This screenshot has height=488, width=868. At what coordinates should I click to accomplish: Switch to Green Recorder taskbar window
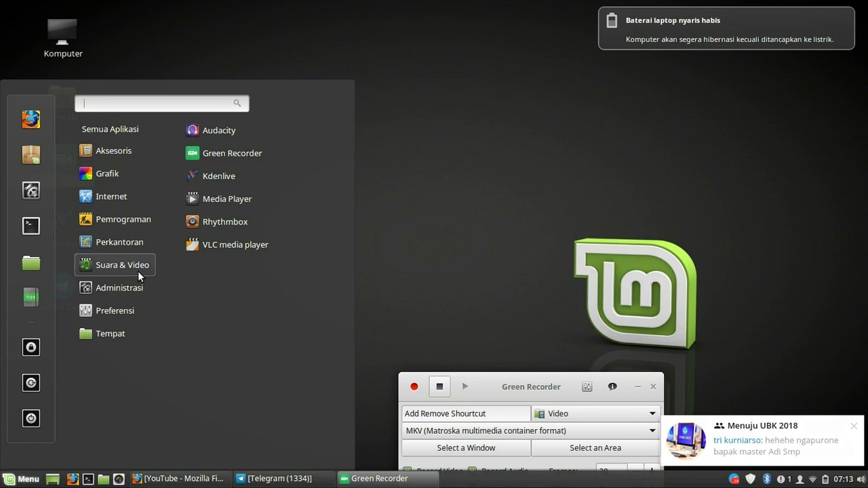[387, 479]
